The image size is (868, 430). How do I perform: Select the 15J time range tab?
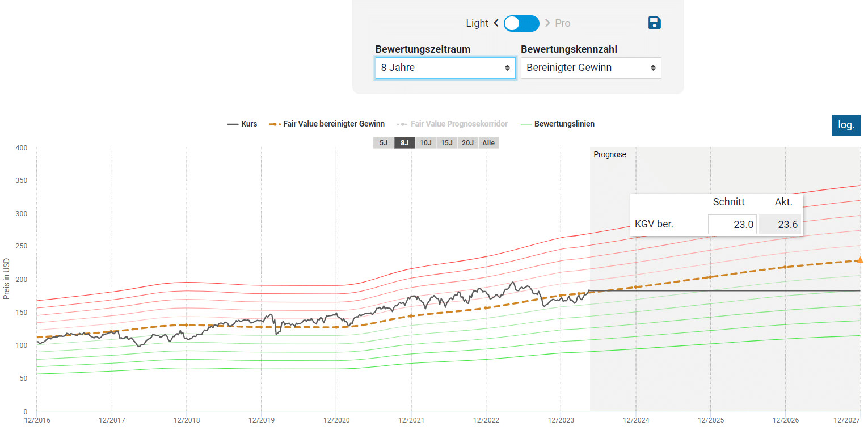tap(446, 143)
